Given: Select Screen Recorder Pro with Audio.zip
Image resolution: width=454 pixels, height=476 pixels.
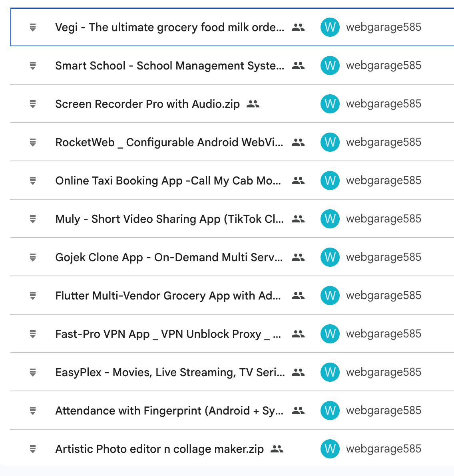Looking at the screenshot, I should 147,104.
